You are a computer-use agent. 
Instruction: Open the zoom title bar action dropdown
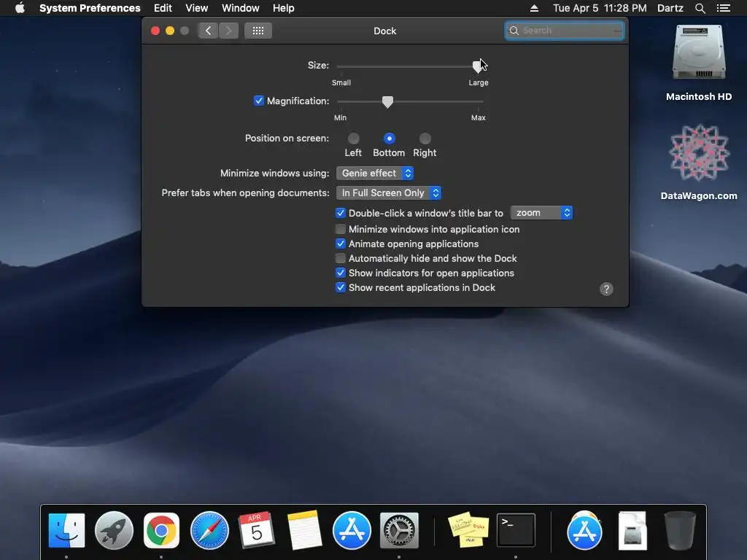tap(541, 213)
